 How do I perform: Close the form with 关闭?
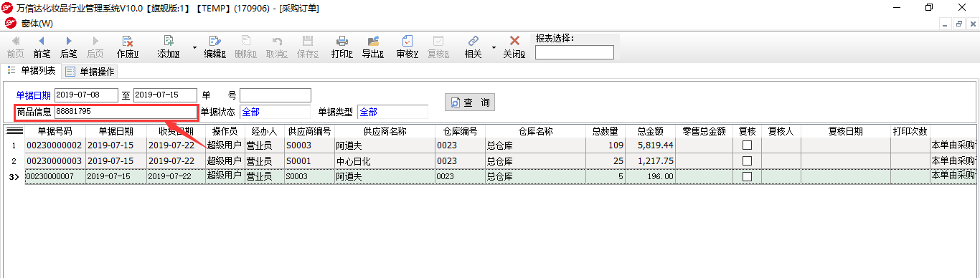pyautogui.click(x=514, y=47)
